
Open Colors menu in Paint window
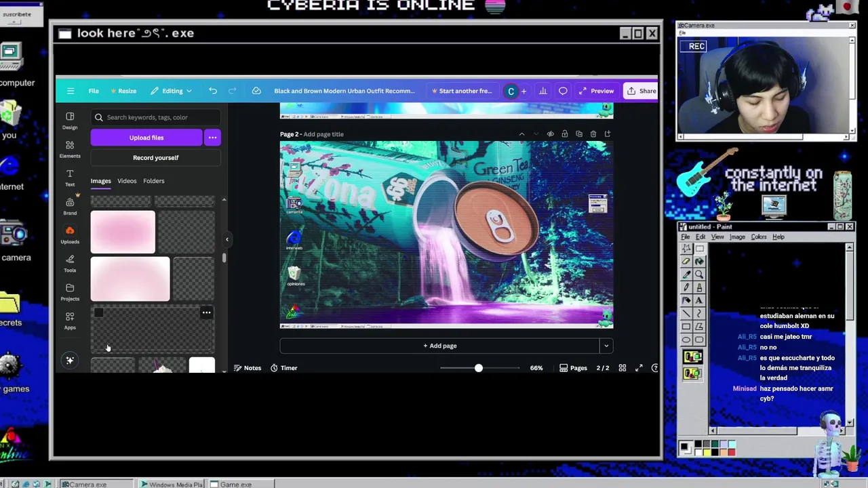tap(759, 237)
